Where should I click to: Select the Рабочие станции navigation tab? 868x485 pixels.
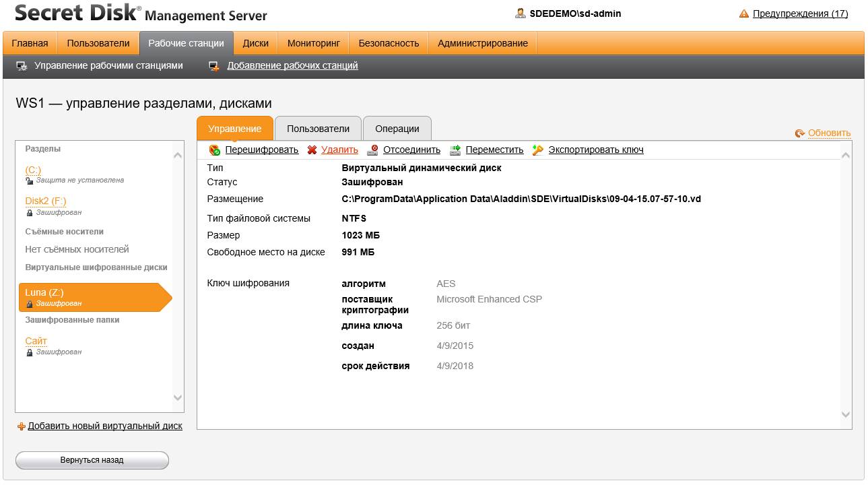coord(187,43)
